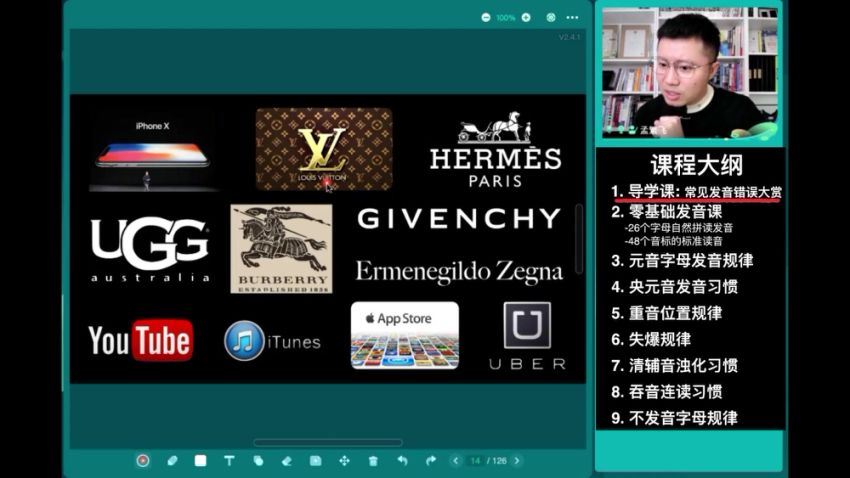Select the Text tool
850x478 pixels.
point(229,461)
